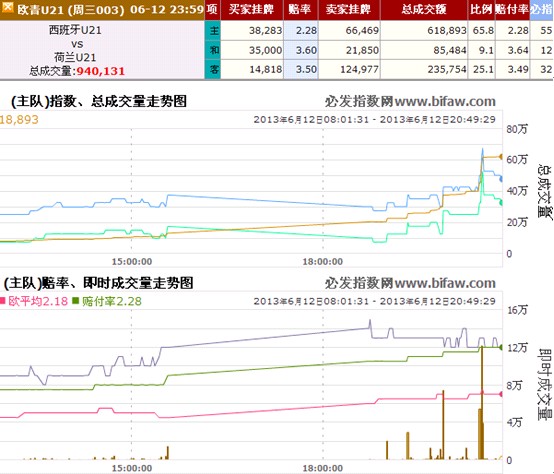Click the 总成交额 column header
Image resolution: width=554 pixels, height=474 pixels.
(424, 10)
